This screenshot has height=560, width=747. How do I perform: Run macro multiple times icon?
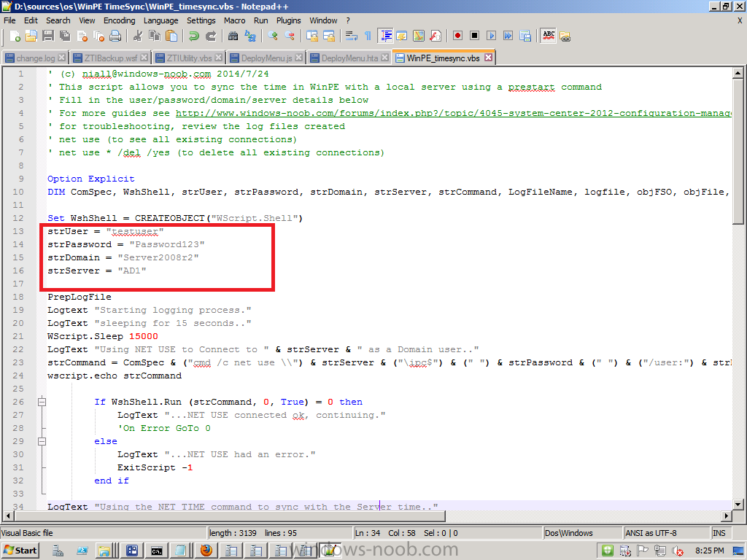click(x=508, y=36)
